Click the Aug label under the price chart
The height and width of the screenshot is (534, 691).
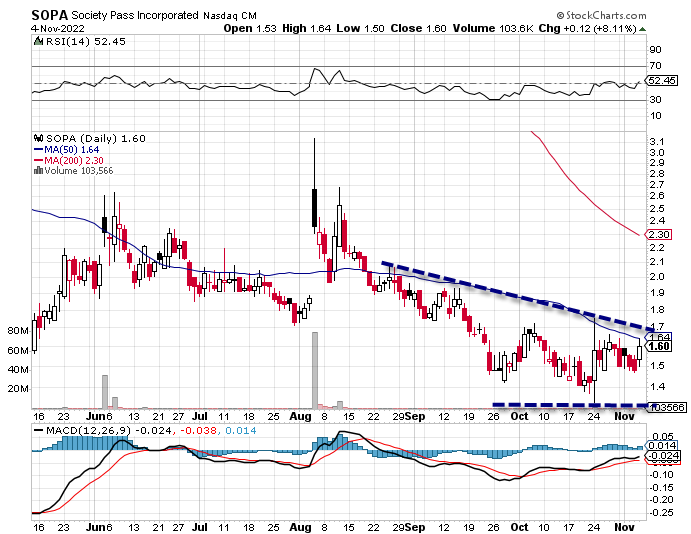pos(300,416)
